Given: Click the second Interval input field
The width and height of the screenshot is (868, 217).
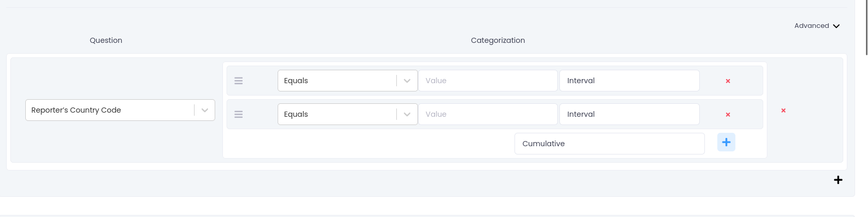Looking at the screenshot, I should (629, 114).
